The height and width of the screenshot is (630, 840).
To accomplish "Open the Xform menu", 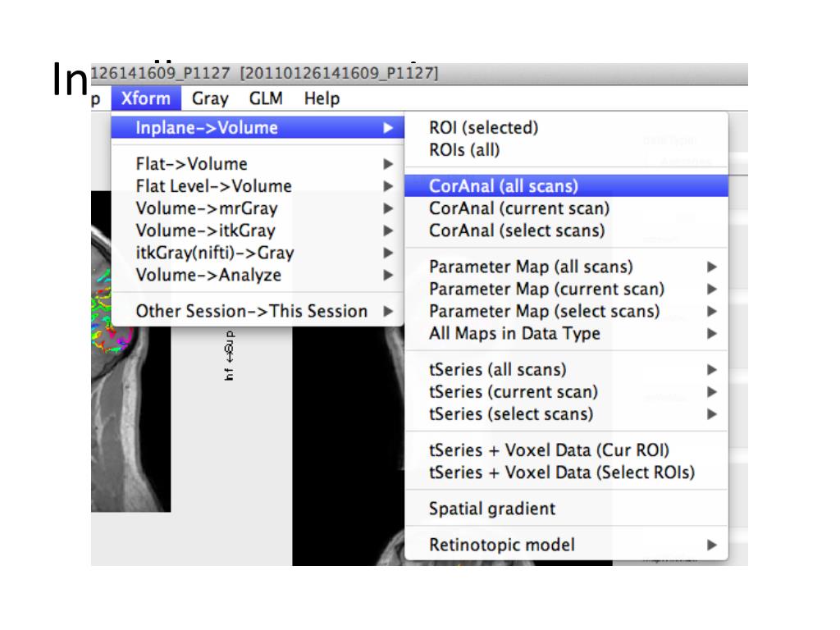I will tap(146, 98).
